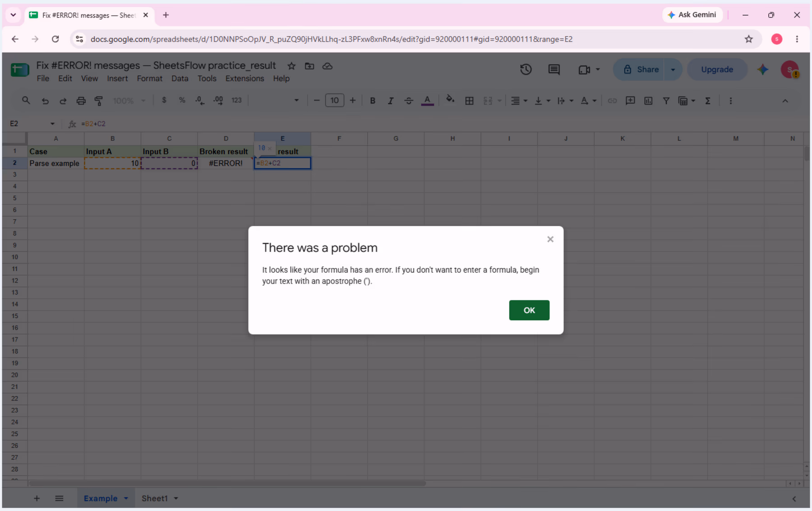Click the Undo arrow

tap(45, 101)
